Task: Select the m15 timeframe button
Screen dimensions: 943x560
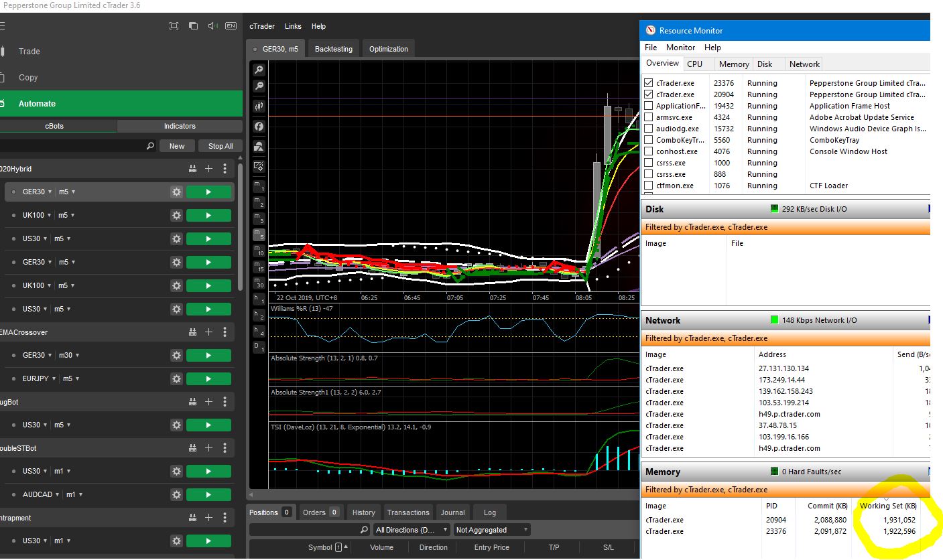Action: click(x=259, y=267)
